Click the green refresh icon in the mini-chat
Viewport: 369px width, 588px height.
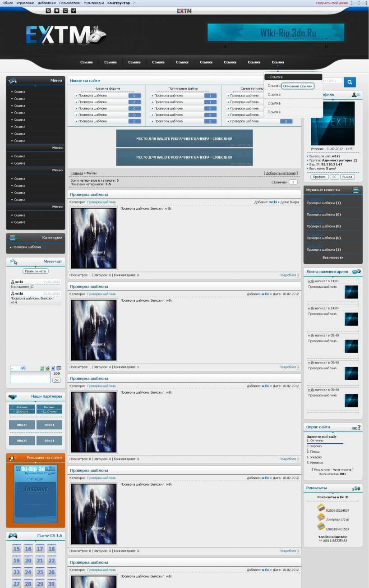[x=42, y=368]
